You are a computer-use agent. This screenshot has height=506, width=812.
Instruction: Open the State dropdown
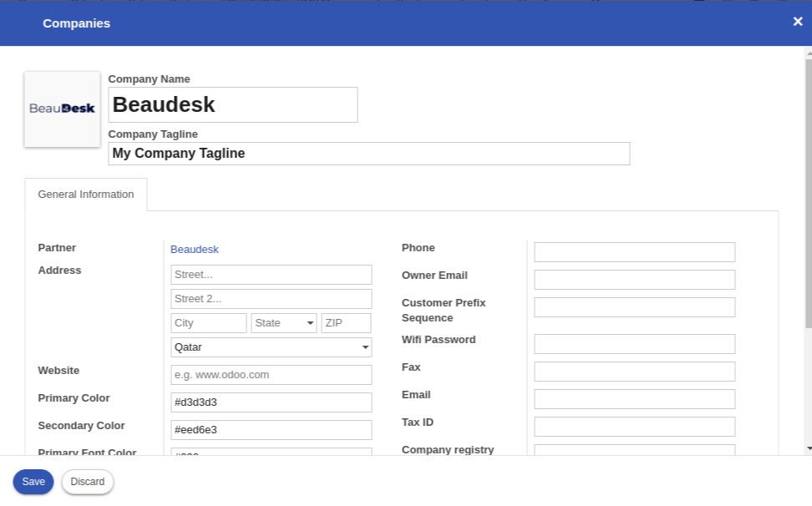pos(284,323)
